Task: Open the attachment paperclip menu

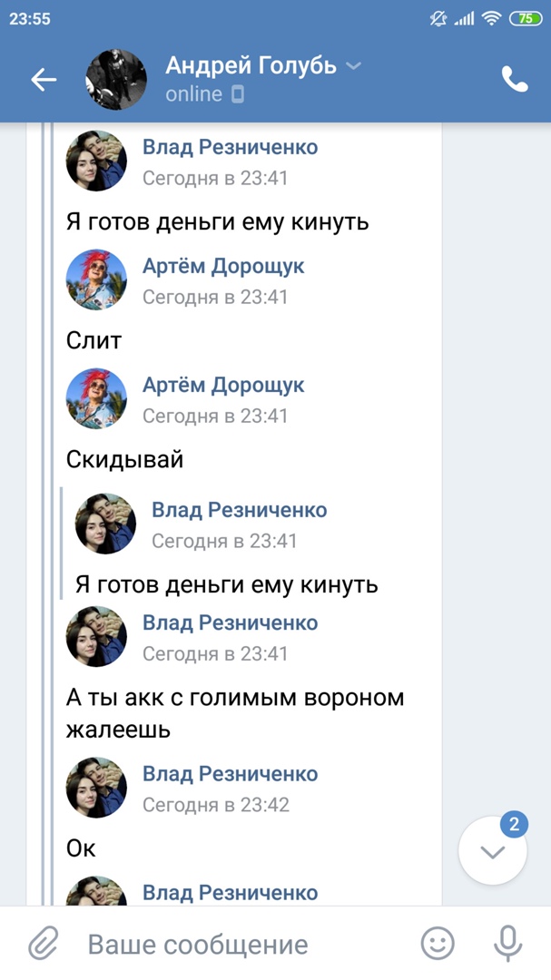Action: [41, 945]
